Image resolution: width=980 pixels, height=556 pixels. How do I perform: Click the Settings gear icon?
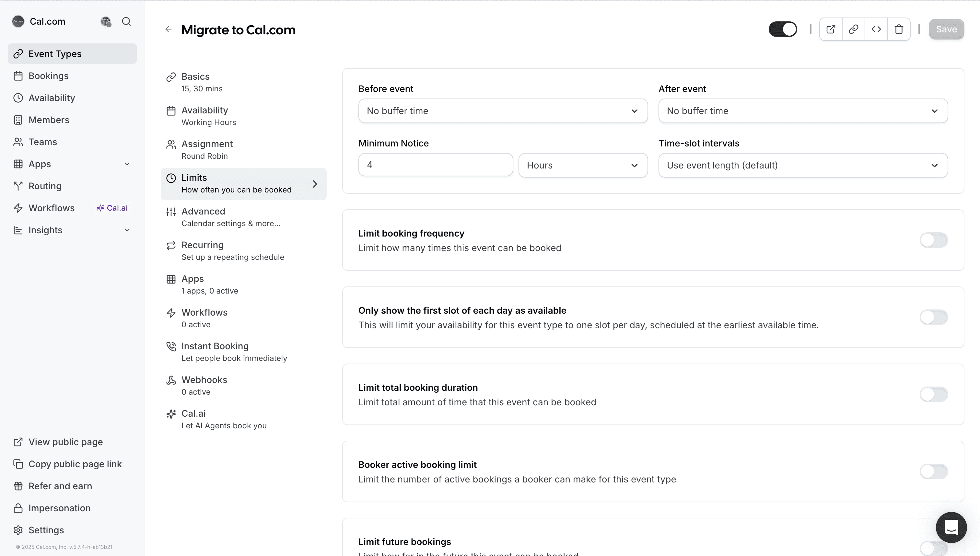tap(18, 530)
